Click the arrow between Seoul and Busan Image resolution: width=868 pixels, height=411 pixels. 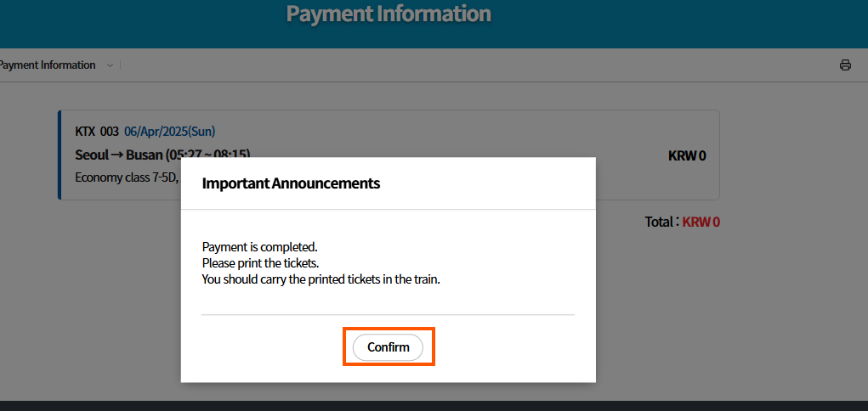[x=117, y=155]
